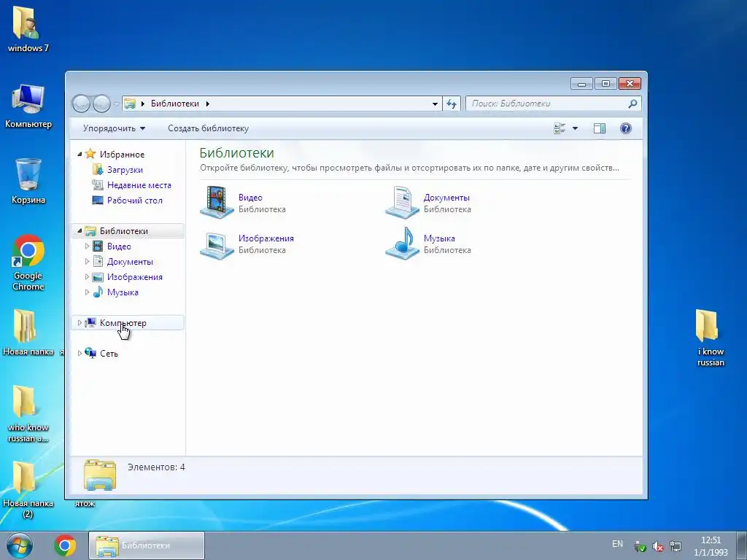
Task: Click the change view icon
Action: (560, 128)
